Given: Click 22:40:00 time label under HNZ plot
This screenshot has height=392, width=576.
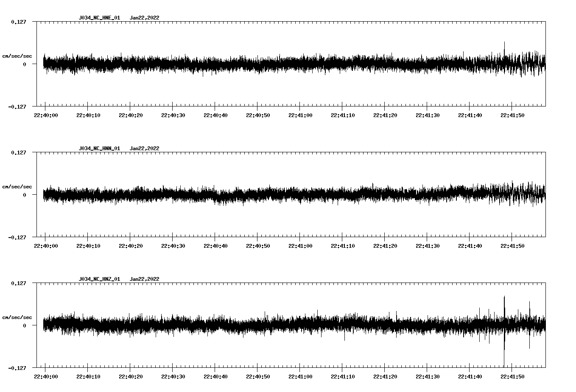Looking at the screenshot, I should [x=46, y=377].
